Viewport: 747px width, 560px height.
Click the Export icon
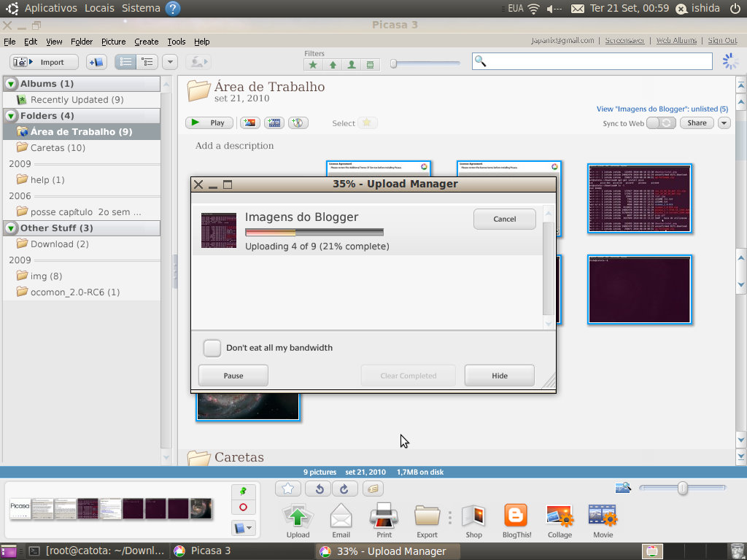click(x=427, y=521)
